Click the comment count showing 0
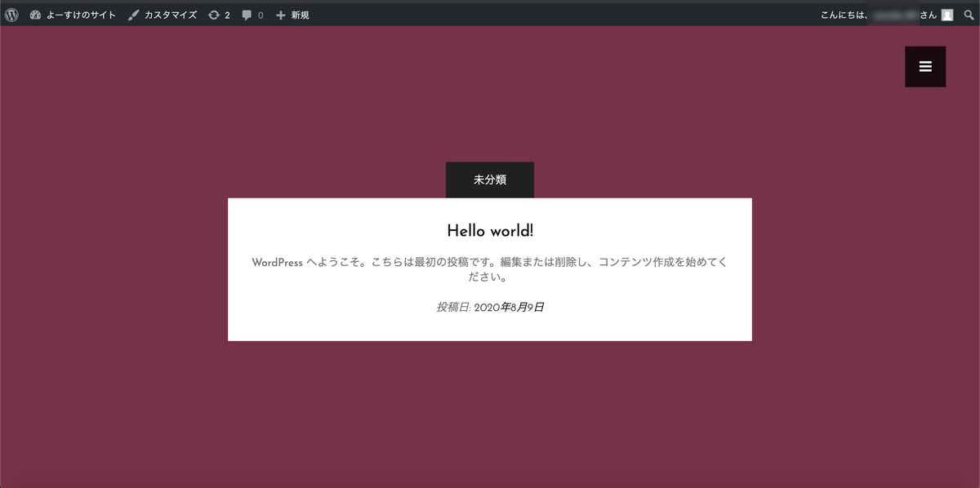Screen dimensions: 980x488 pos(261,14)
